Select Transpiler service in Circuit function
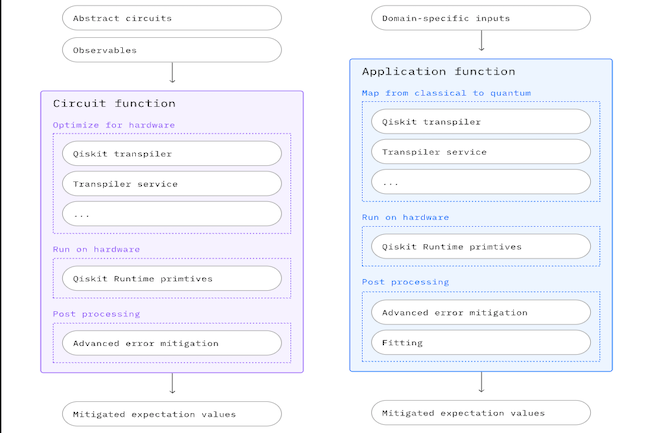This screenshot has width=650, height=433. coord(171,184)
